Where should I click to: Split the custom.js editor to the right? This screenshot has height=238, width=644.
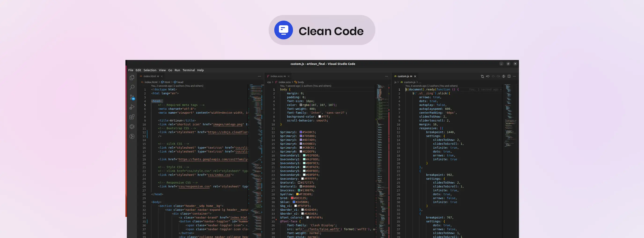pos(509,76)
